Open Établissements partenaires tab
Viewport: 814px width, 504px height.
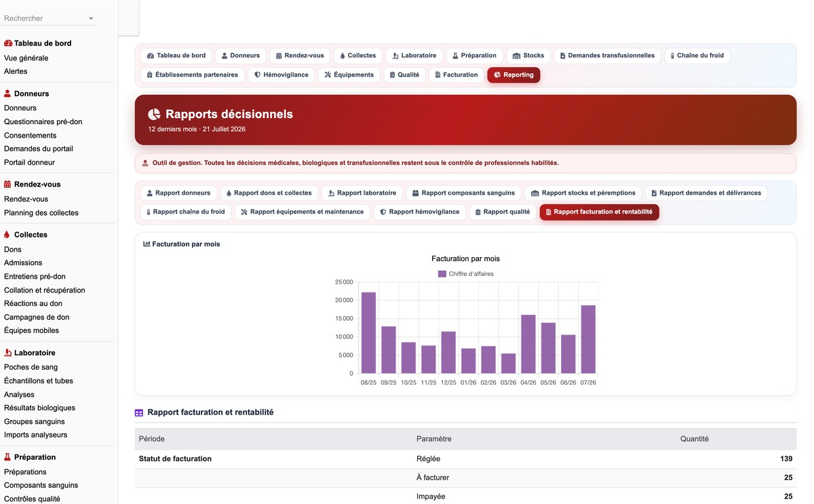coord(193,75)
